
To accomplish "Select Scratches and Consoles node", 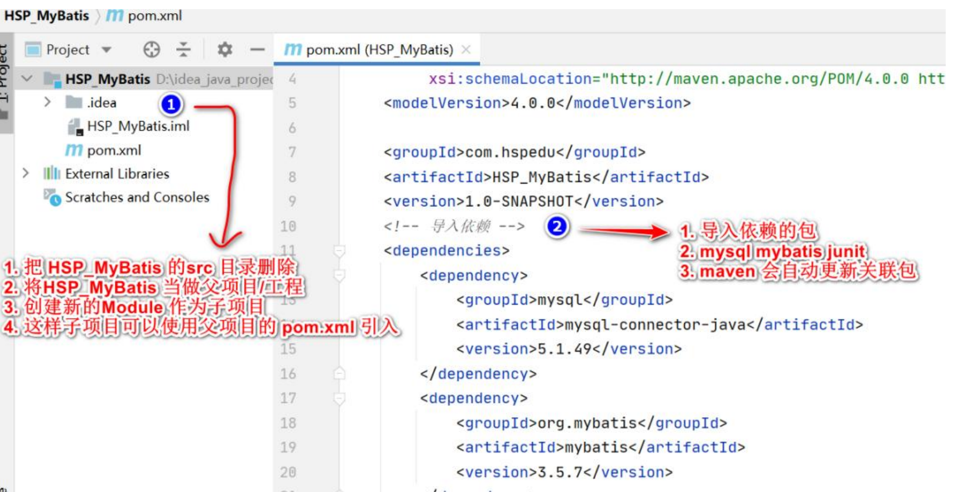I will click(137, 197).
